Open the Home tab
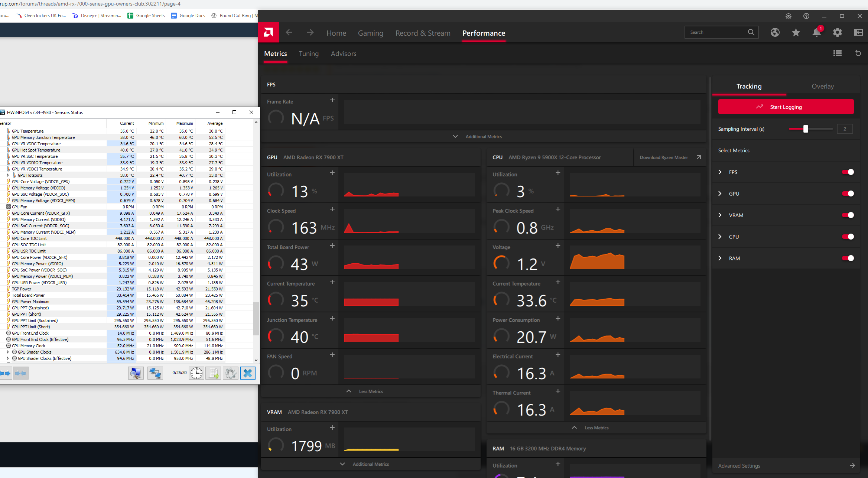Screen dimensions: 868x478 (x=336, y=33)
